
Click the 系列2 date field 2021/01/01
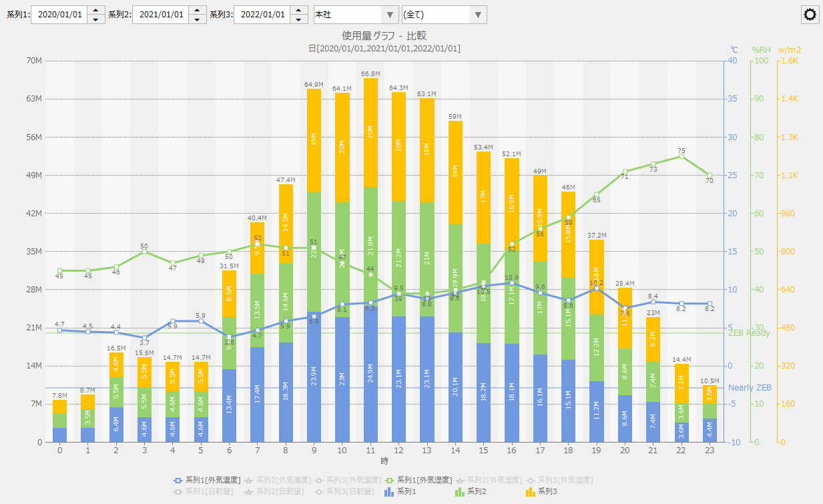160,15
